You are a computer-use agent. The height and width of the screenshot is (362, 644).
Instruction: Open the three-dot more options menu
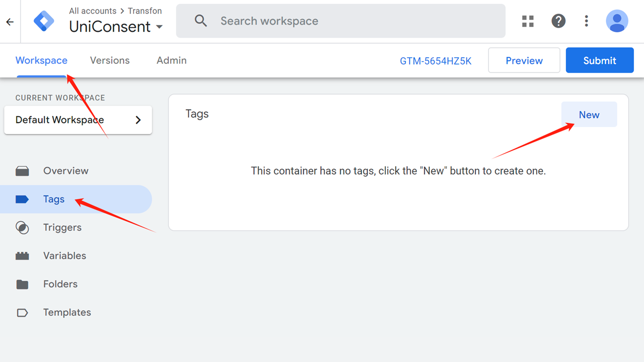586,21
